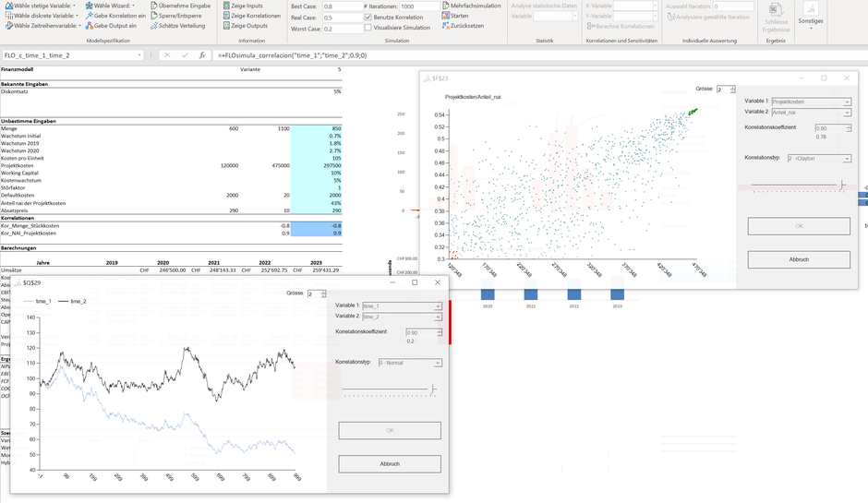Click Analysiere gewählte Iteration
868x503 pixels.
click(x=708, y=17)
